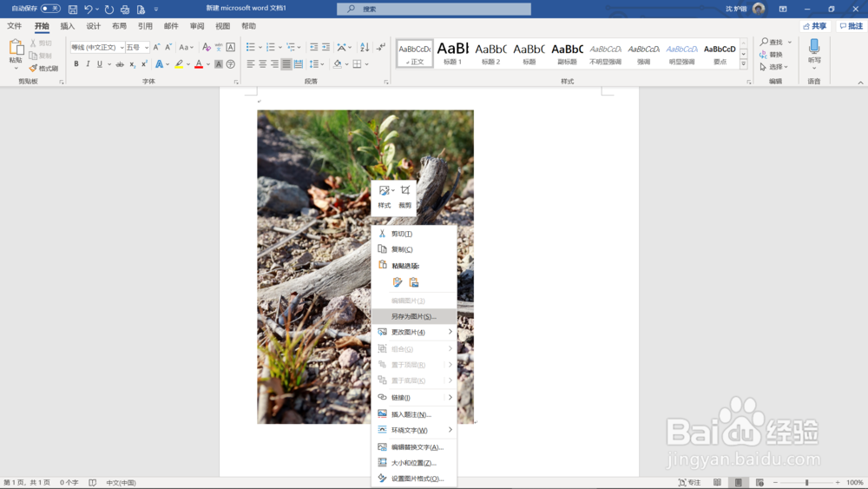Choose paste as picture option
Screen dimensions: 868x489
pyautogui.click(x=414, y=282)
